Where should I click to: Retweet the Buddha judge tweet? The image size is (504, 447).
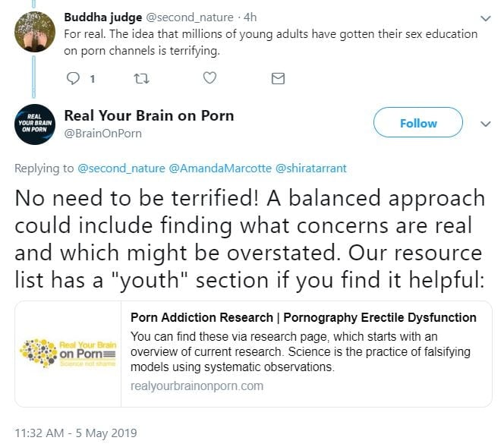pyautogui.click(x=142, y=78)
